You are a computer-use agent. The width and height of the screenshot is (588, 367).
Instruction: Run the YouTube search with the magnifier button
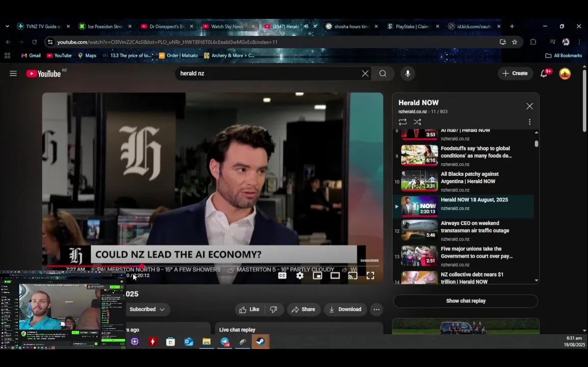(x=383, y=73)
